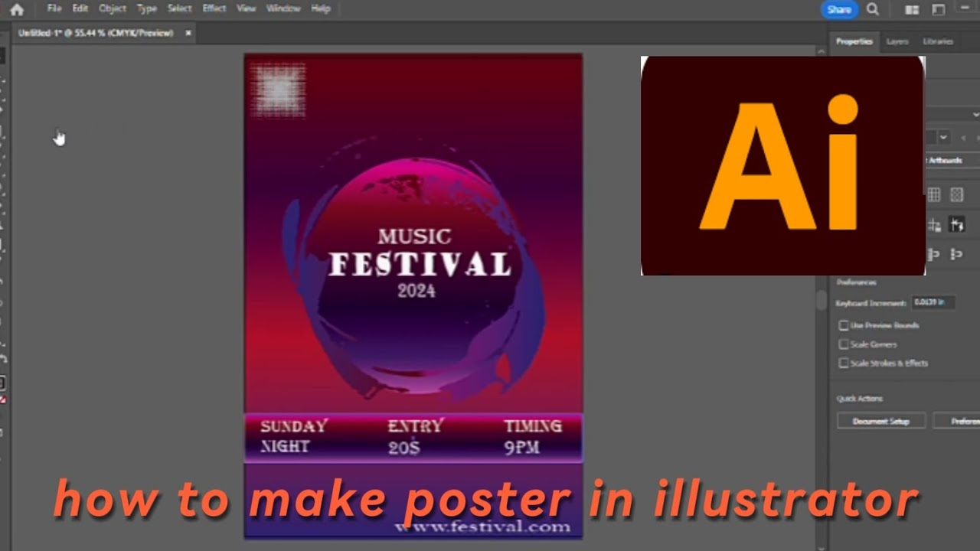
Task: Click the blue Share button
Action: [839, 9]
